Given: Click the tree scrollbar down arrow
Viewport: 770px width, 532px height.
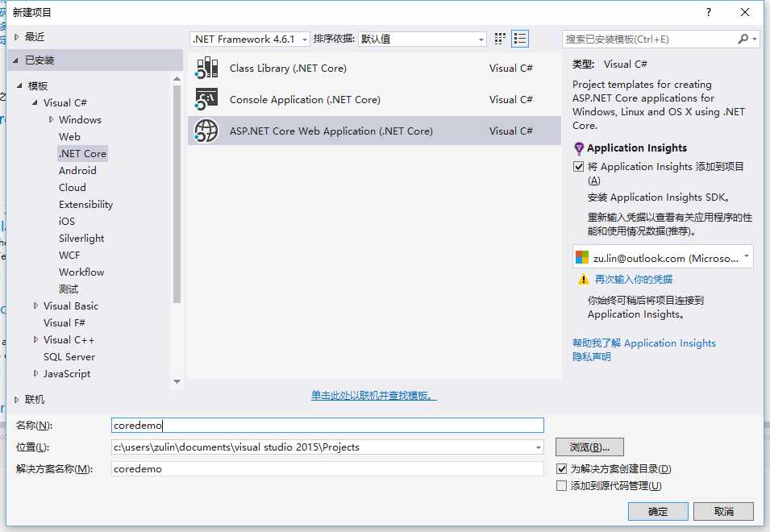Looking at the screenshot, I should 177,381.
